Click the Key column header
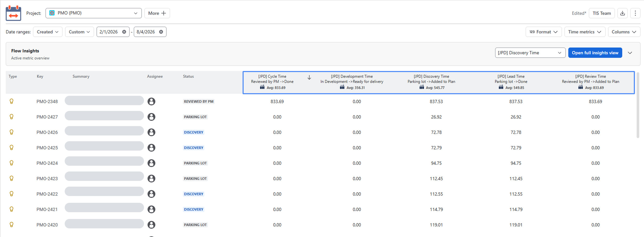The image size is (644, 237). coord(40,76)
